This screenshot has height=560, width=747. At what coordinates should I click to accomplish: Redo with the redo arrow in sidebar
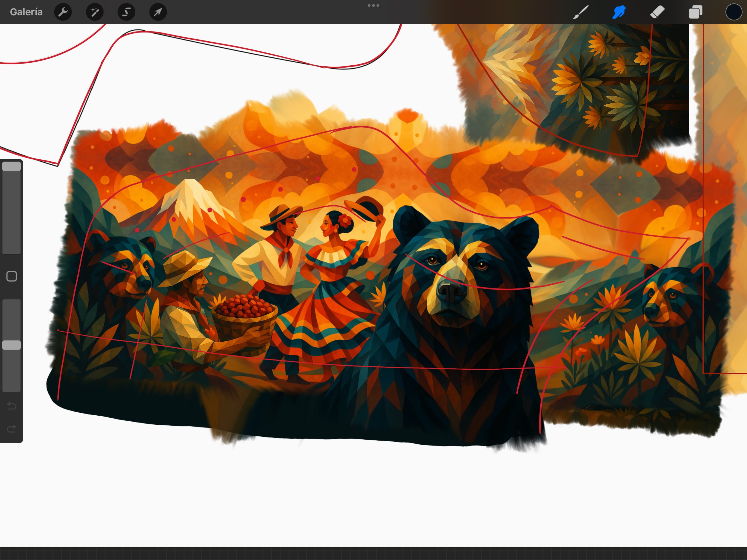click(11, 428)
